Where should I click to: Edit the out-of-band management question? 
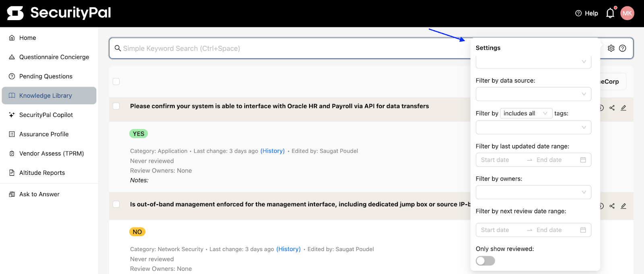pos(623,206)
